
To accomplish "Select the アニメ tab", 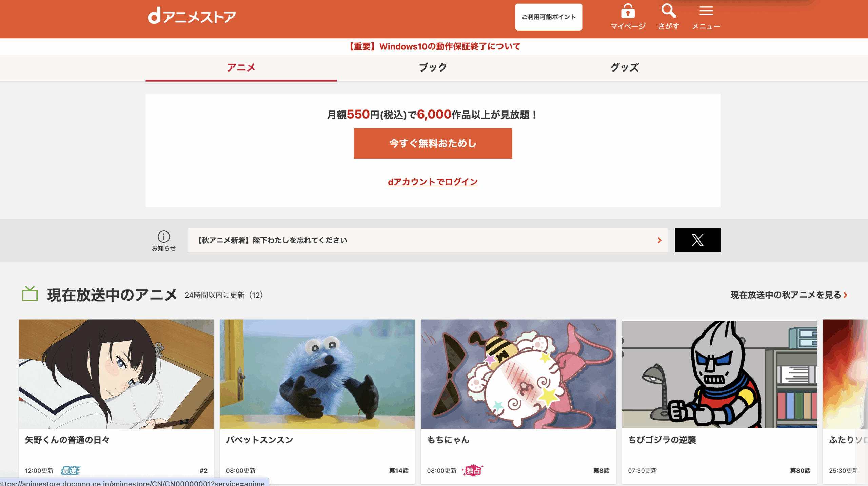I will coord(241,67).
